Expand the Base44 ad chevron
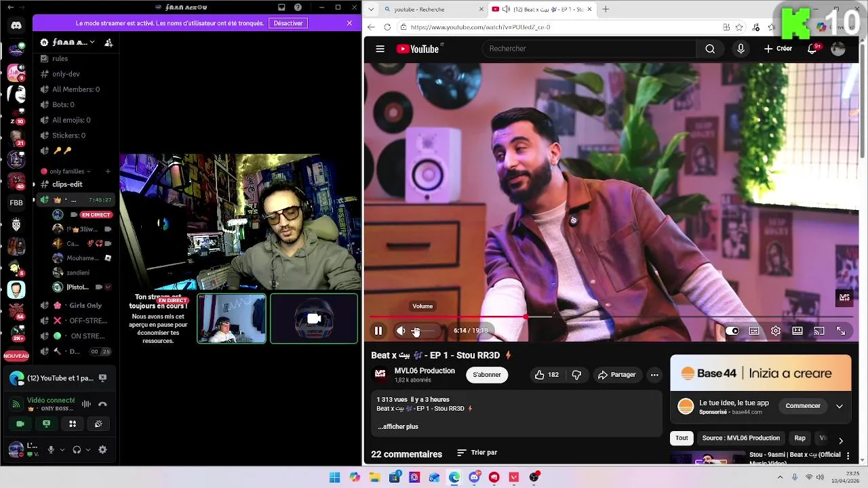This screenshot has height=488, width=868. (x=840, y=406)
